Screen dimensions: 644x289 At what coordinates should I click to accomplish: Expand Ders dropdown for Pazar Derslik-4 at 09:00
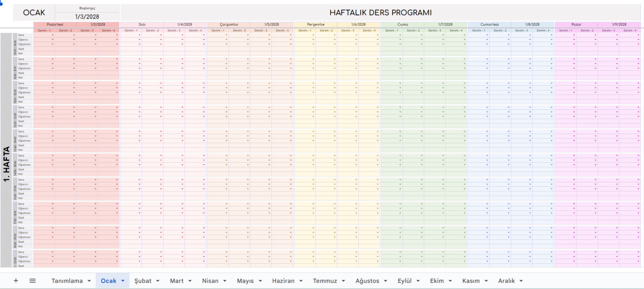coord(638,35)
